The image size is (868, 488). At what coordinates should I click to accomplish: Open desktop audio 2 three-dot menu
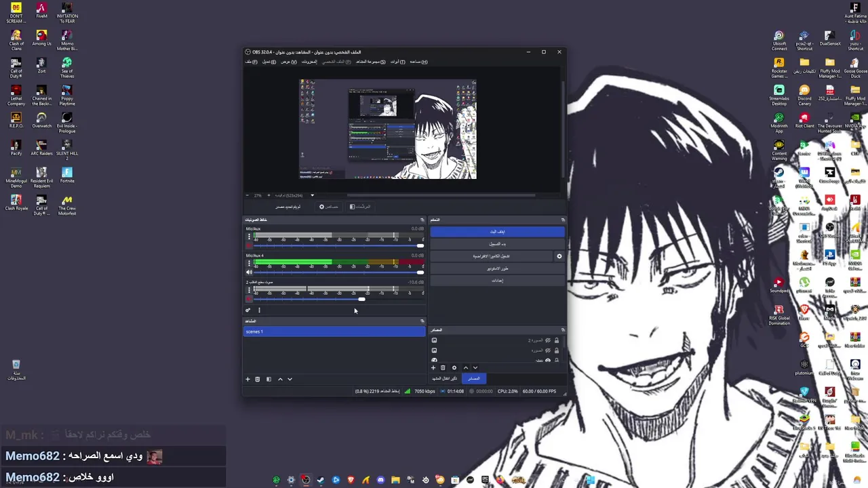click(249, 290)
